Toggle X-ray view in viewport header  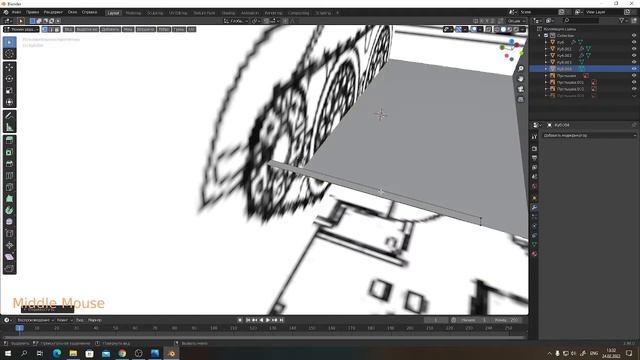coord(489,29)
